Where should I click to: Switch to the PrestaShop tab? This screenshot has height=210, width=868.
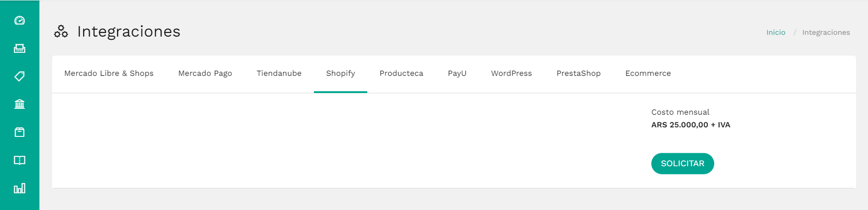pos(579,74)
